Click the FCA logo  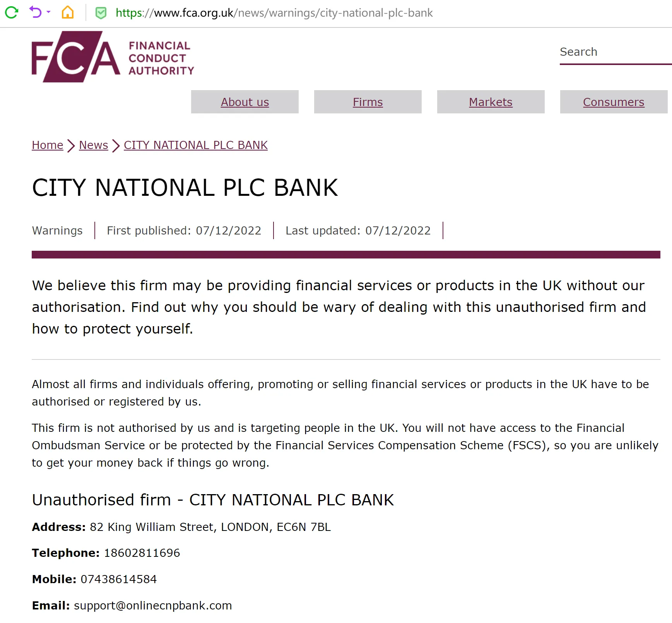click(x=76, y=56)
